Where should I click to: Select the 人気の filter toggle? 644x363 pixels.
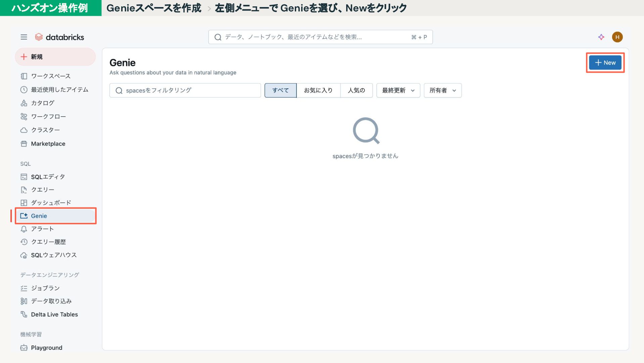[356, 90]
